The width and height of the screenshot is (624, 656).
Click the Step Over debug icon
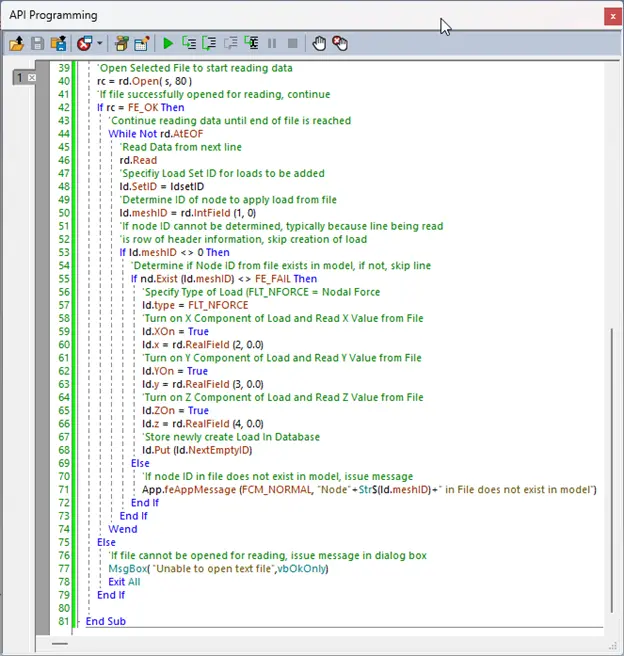click(x=209, y=43)
